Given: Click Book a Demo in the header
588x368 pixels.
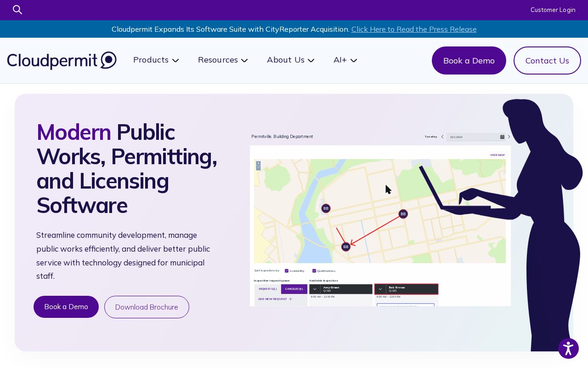Looking at the screenshot, I should (x=469, y=60).
